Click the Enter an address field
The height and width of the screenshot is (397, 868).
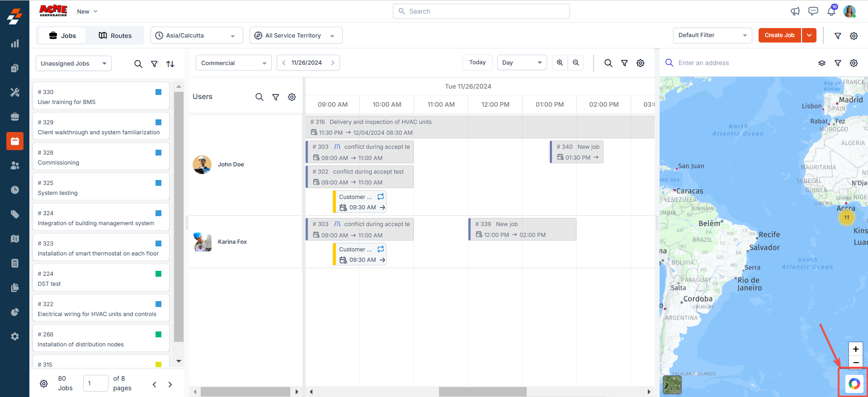coord(741,63)
